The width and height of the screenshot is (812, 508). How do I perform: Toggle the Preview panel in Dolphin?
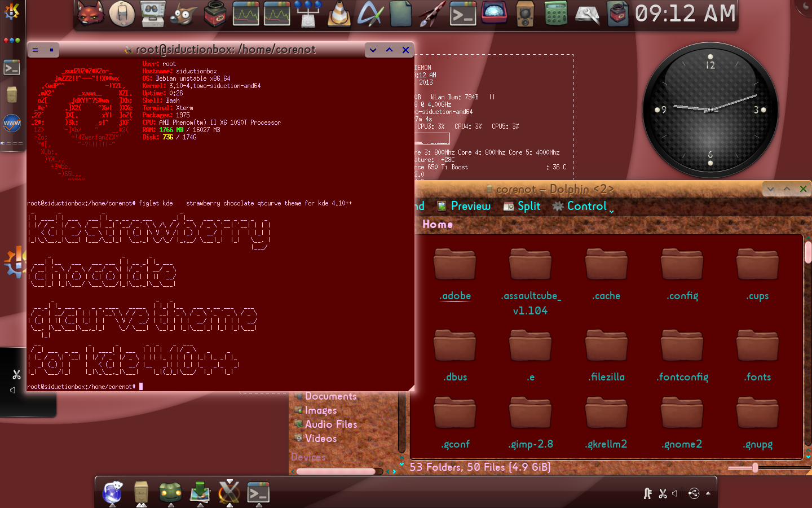pyautogui.click(x=464, y=206)
